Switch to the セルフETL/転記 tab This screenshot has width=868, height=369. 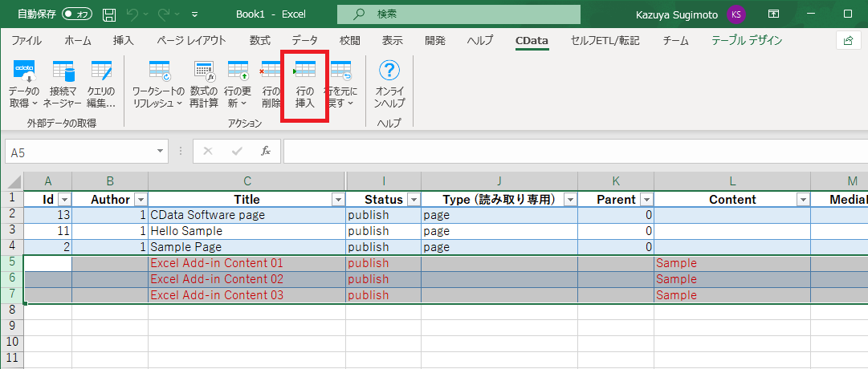click(x=605, y=40)
